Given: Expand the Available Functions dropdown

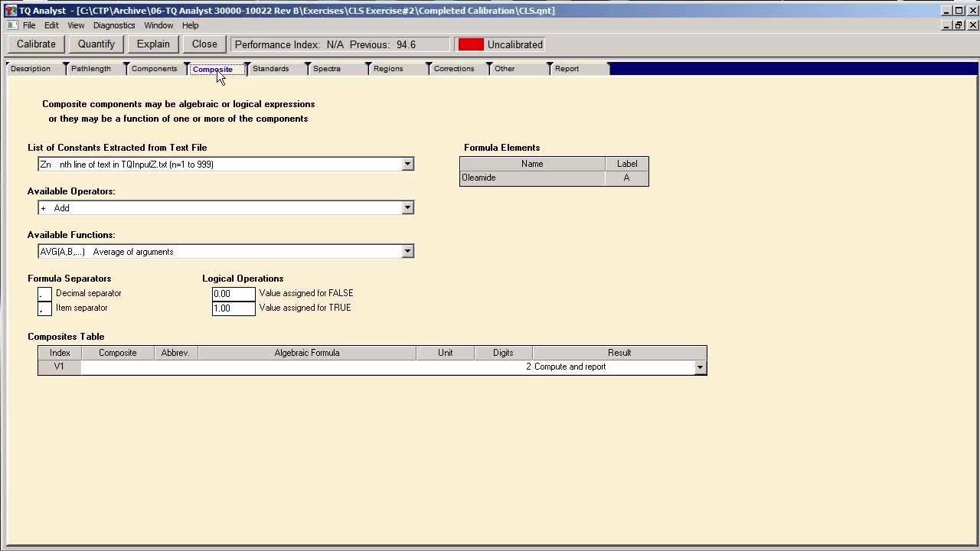Looking at the screenshot, I should pos(407,251).
